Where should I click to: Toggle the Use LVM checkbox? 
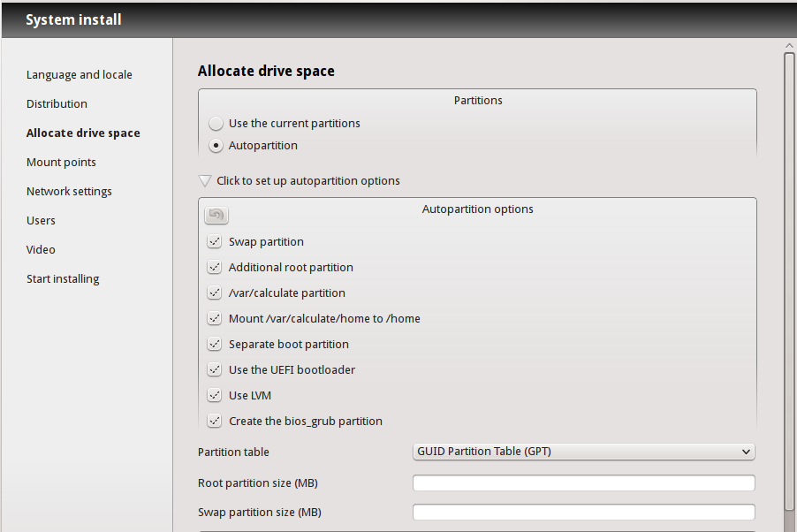click(215, 395)
